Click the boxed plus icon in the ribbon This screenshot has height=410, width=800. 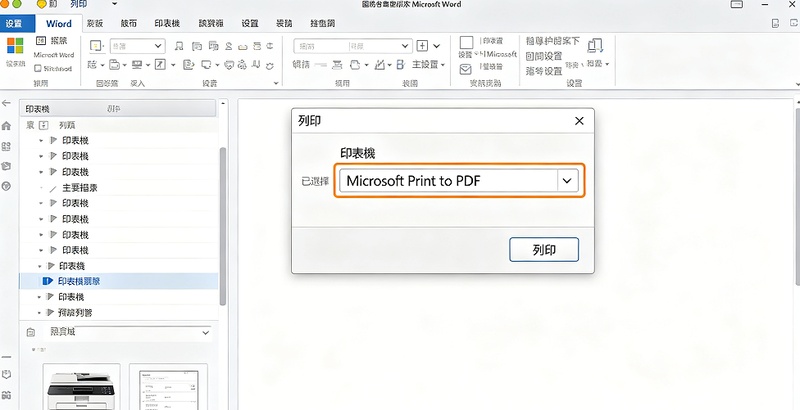(422, 46)
